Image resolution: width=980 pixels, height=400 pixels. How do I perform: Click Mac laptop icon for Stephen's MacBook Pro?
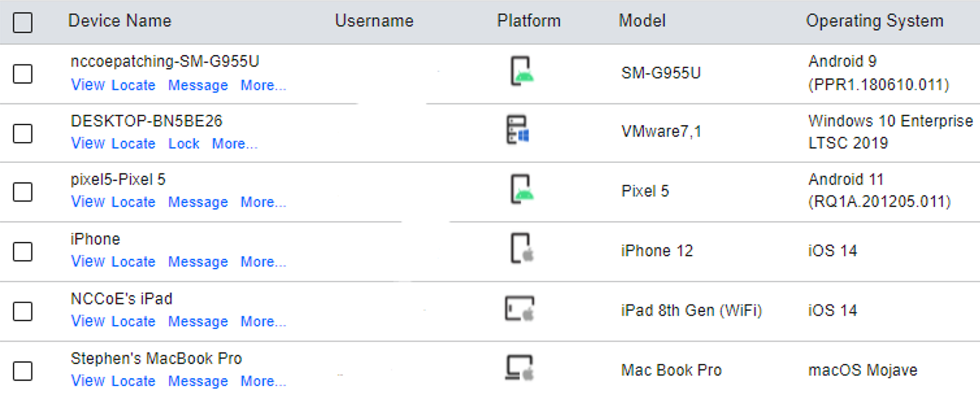pos(520,368)
